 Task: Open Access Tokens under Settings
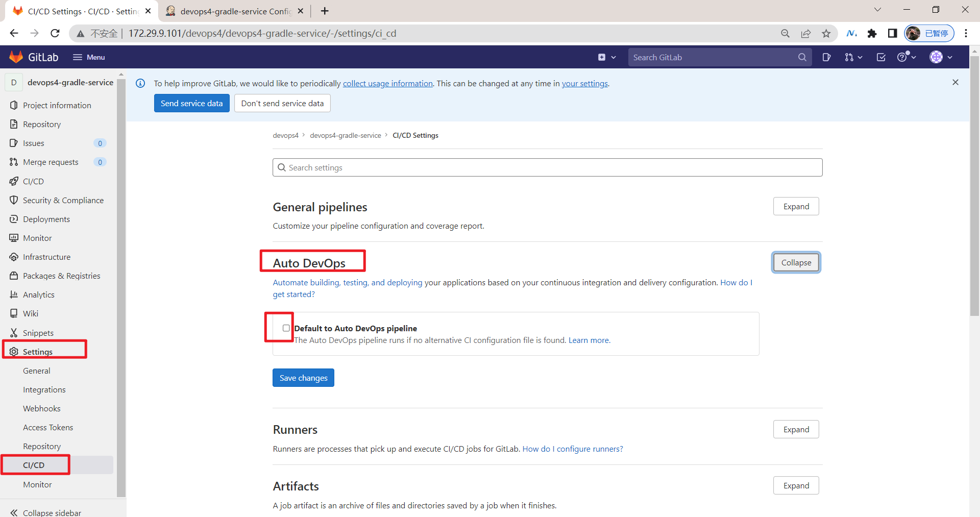pyautogui.click(x=48, y=427)
